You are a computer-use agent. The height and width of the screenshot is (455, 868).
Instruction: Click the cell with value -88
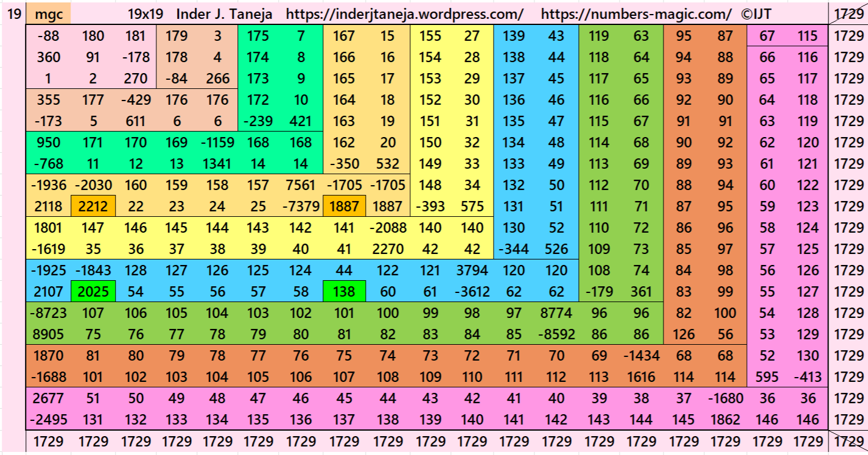pyautogui.click(x=49, y=36)
